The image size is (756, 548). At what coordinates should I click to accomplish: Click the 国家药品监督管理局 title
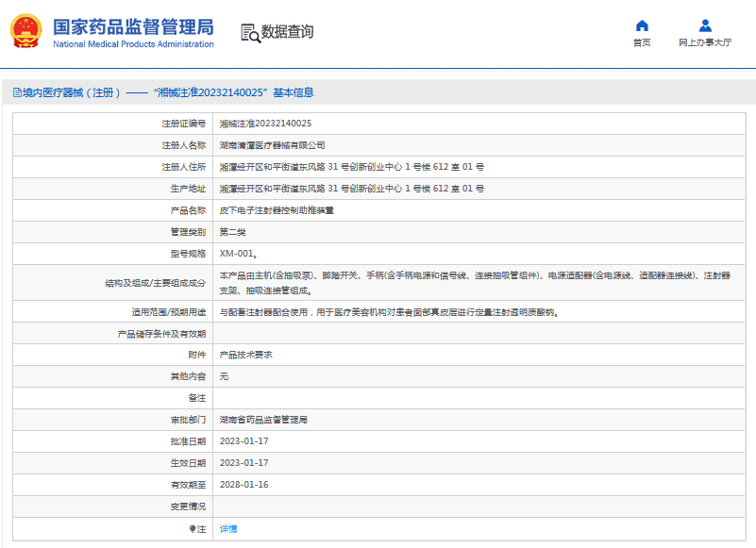(133, 27)
